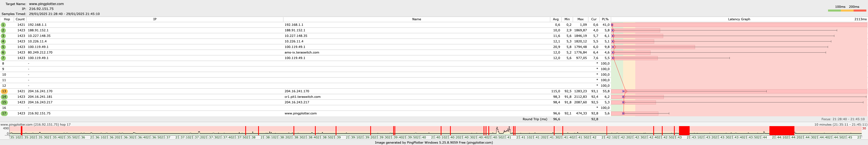Image resolution: width=868 pixels, height=145 pixels.
Task: Click the hop 14 max value 2112,83
Action: [x=581, y=97]
